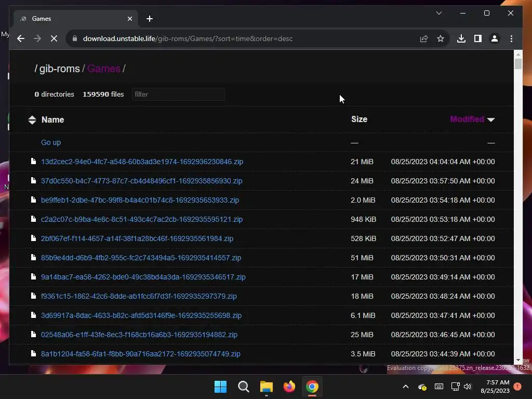Open the Chrome profile avatar

point(495,38)
